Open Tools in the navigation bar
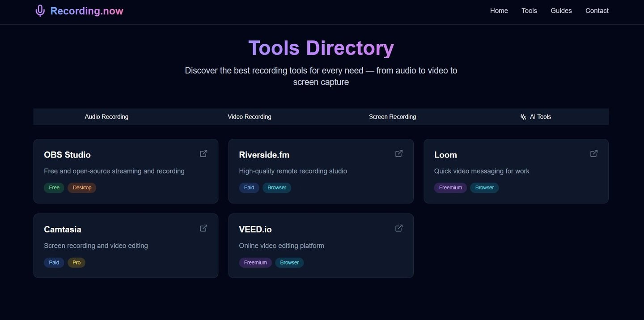644x320 pixels. click(530, 11)
